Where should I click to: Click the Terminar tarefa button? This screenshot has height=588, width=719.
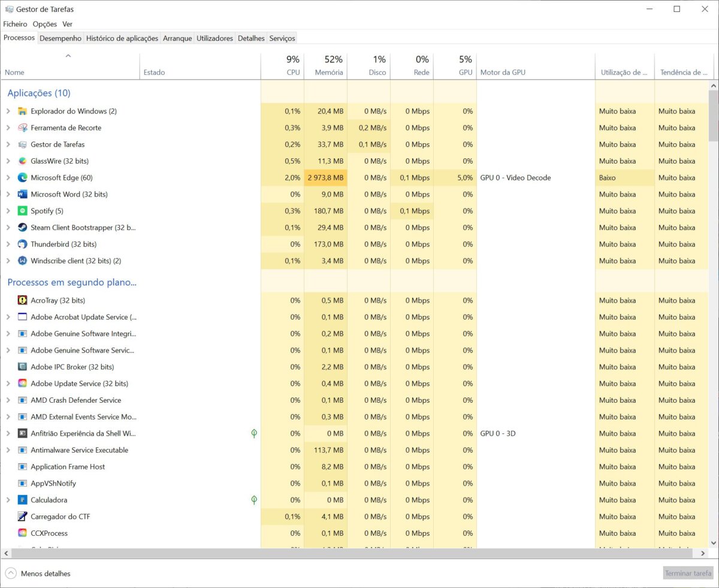coord(688,574)
